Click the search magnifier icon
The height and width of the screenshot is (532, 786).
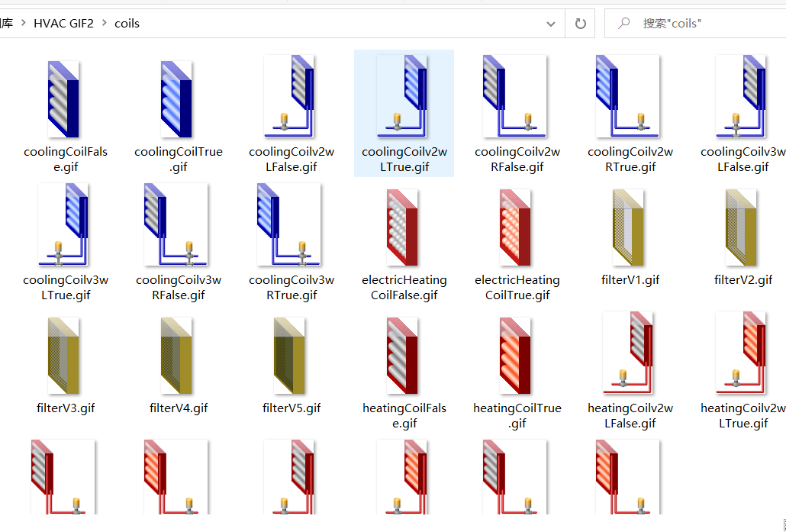coord(623,23)
